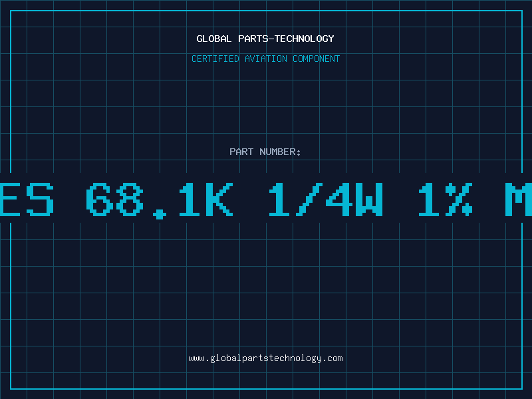Click the 68.1K value in part number
The height and width of the screenshot is (399, 532).
(160, 200)
